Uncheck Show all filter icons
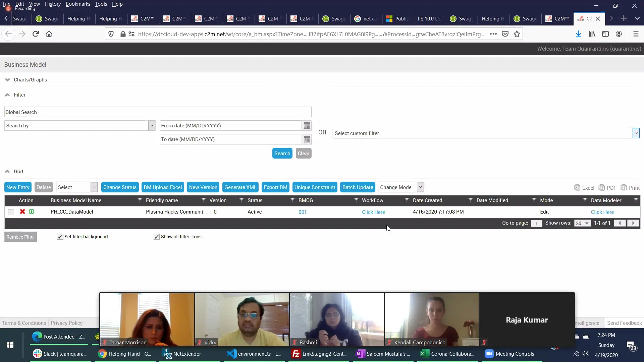Viewport: 644px width, 362px height. pyautogui.click(x=156, y=237)
